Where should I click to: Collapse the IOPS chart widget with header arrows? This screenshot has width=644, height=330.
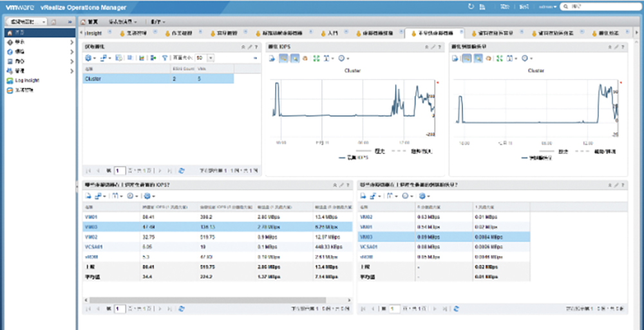[x=427, y=47]
